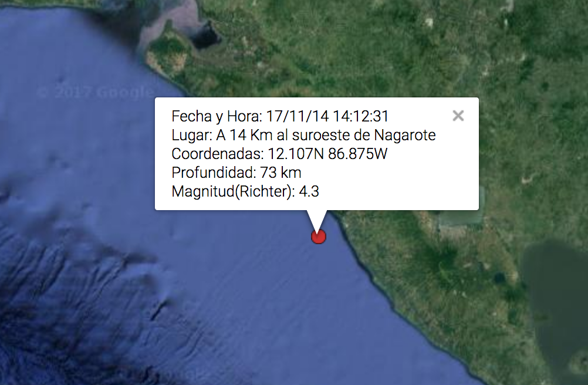Viewport: 588px width, 385px height.
Task: Click the Profundidad: 73 km line
Action: pyautogui.click(x=236, y=173)
